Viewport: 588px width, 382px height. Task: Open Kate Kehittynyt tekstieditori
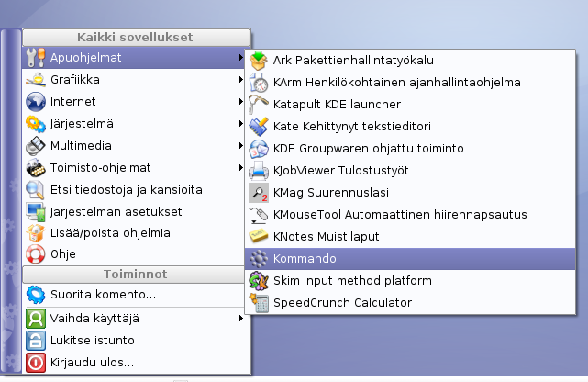click(410, 127)
